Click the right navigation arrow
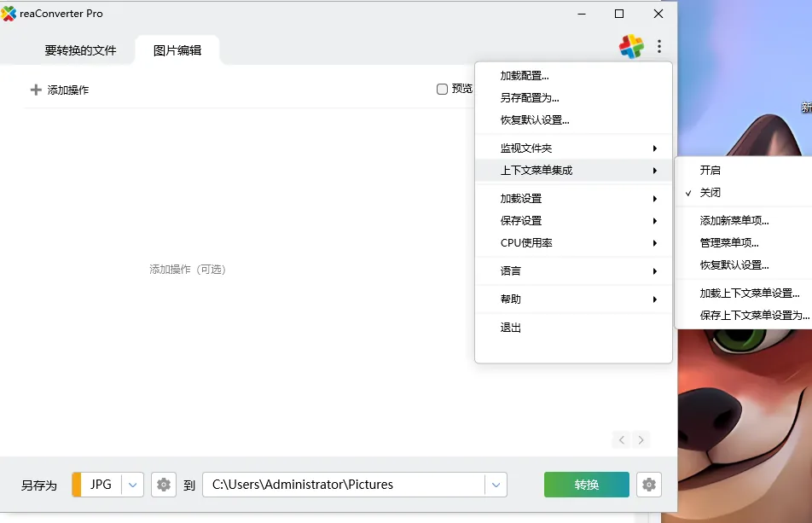812x523 pixels. [x=641, y=439]
